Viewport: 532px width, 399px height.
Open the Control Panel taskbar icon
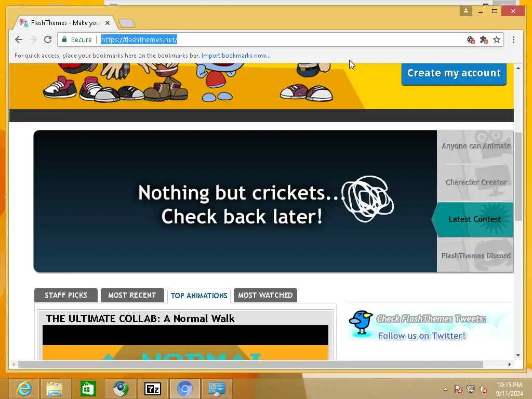[x=217, y=389]
